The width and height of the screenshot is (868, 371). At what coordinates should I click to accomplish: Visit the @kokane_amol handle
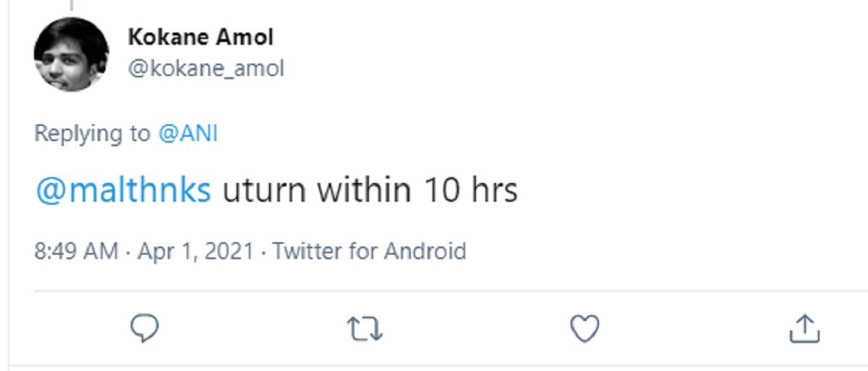[205, 69]
